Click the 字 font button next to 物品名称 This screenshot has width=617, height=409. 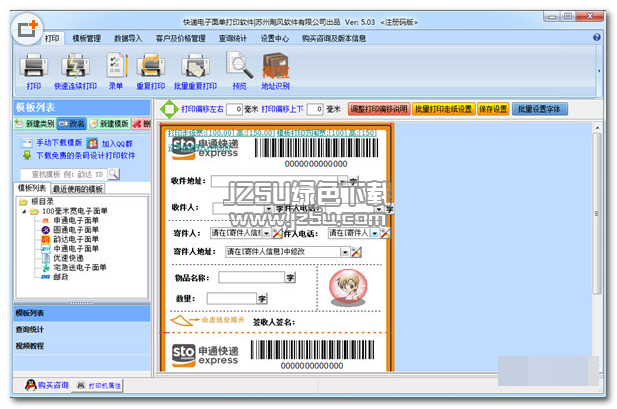(290, 278)
